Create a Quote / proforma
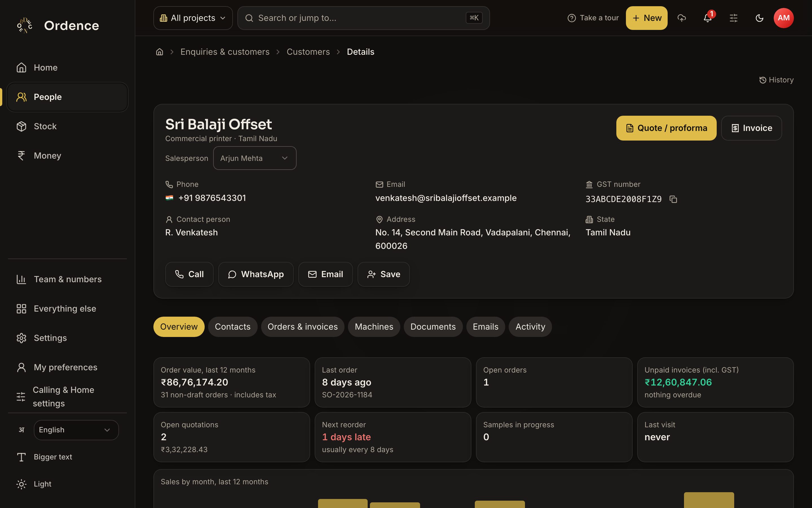The image size is (812, 508). click(666, 128)
